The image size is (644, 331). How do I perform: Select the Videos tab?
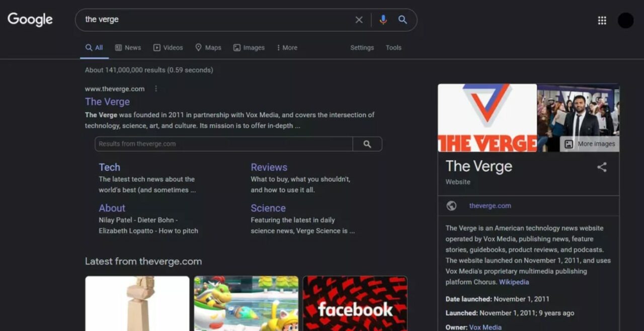168,48
